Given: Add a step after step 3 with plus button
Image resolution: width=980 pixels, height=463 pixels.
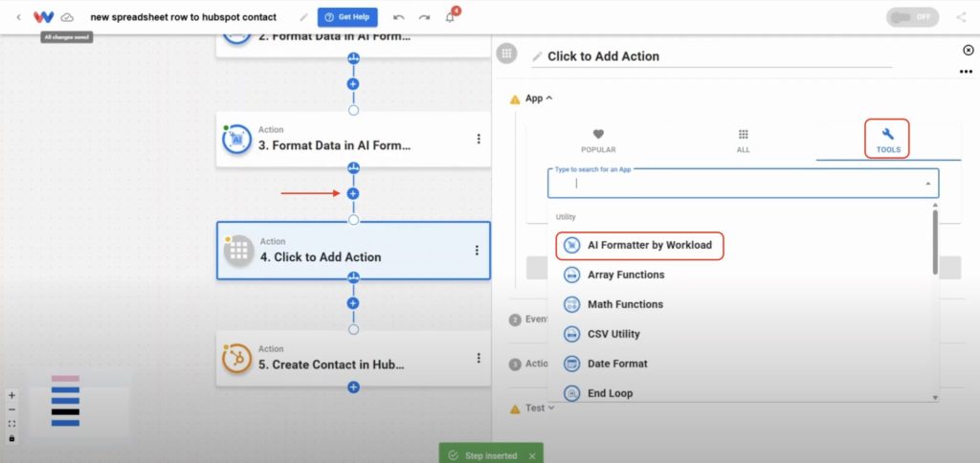Looking at the screenshot, I should pos(353,193).
